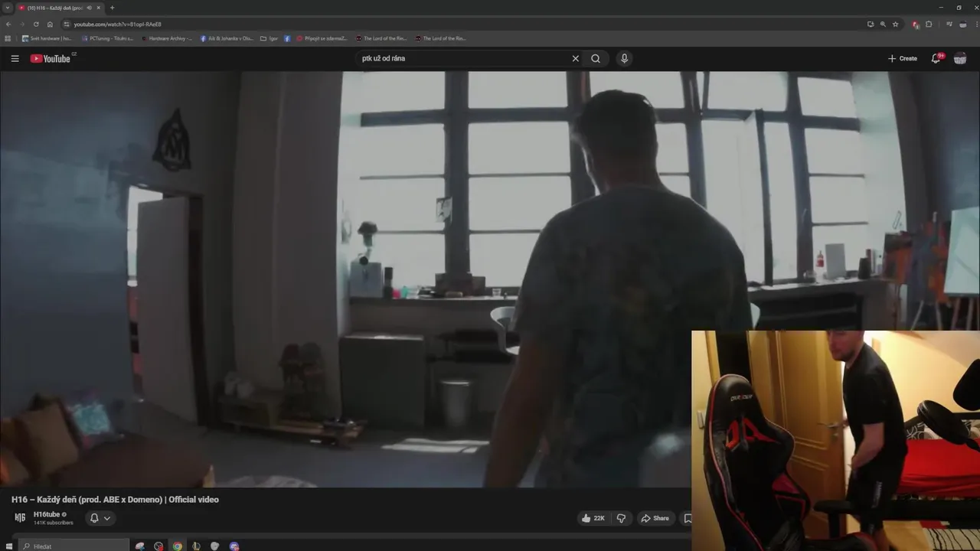Go forward in browser history

tap(22, 24)
